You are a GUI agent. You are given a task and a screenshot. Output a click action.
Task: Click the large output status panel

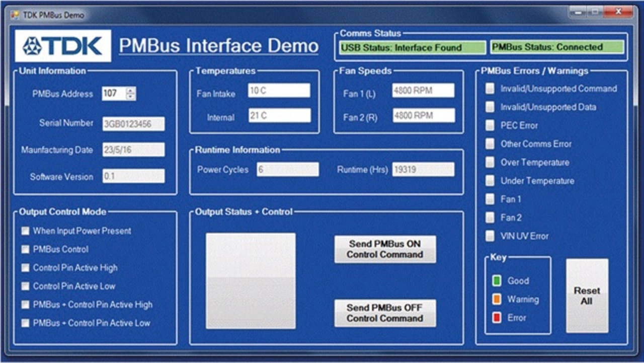pos(251,281)
